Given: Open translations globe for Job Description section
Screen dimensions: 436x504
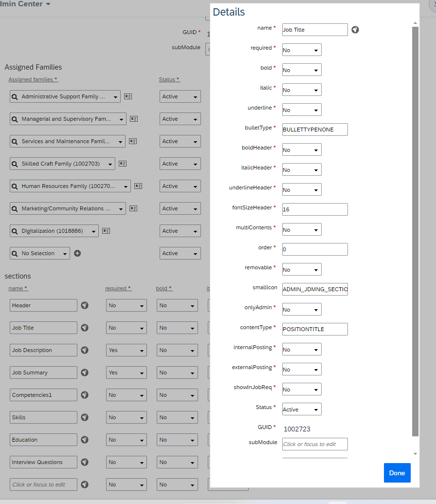Looking at the screenshot, I should tap(85, 350).
